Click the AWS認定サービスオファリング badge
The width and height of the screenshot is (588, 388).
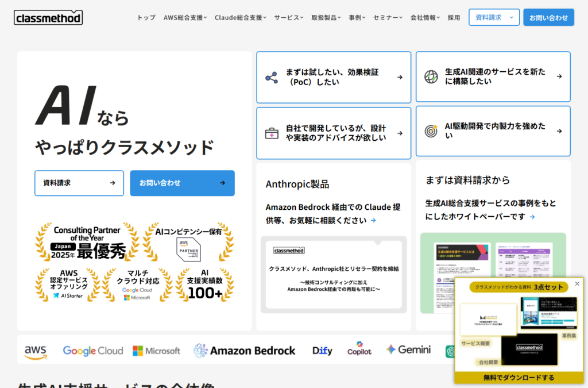[x=68, y=285]
